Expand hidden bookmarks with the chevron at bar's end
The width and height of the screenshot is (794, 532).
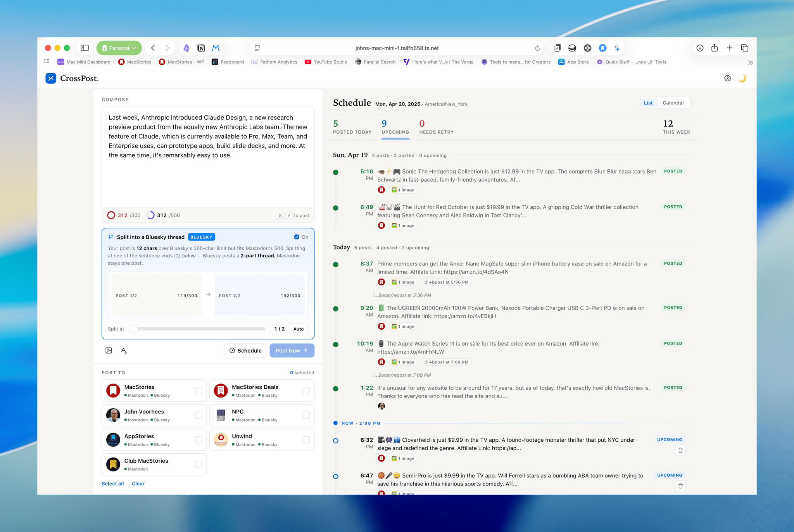coord(751,62)
